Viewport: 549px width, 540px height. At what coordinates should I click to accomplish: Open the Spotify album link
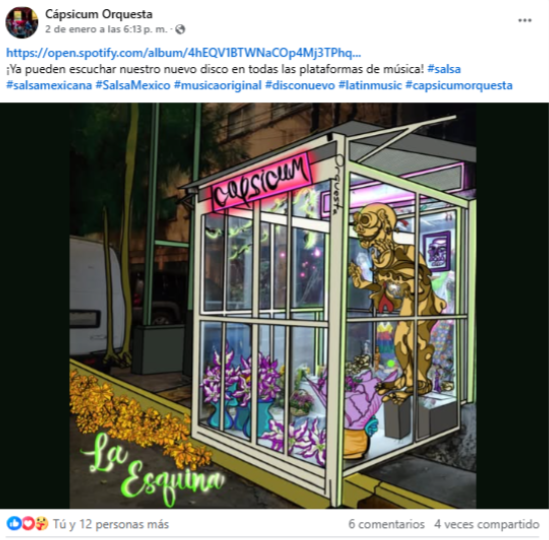[183, 53]
